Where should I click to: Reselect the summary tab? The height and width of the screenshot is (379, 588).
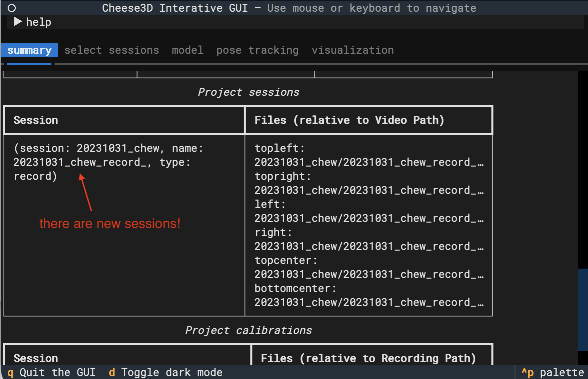(x=29, y=50)
